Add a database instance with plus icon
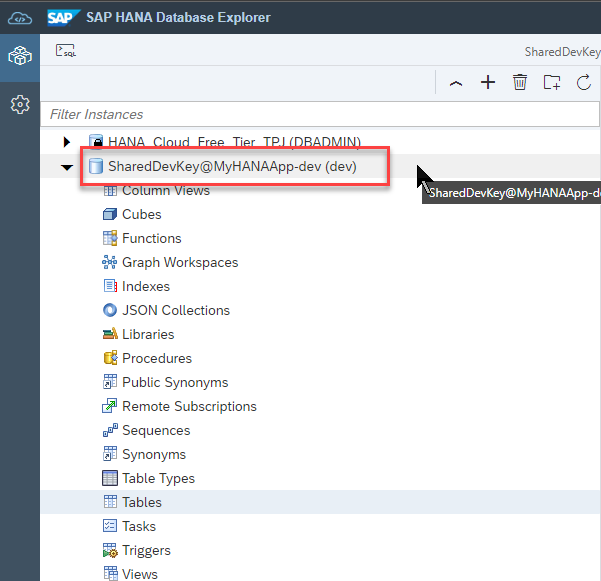The width and height of the screenshot is (601, 581). (x=488, y=82)
